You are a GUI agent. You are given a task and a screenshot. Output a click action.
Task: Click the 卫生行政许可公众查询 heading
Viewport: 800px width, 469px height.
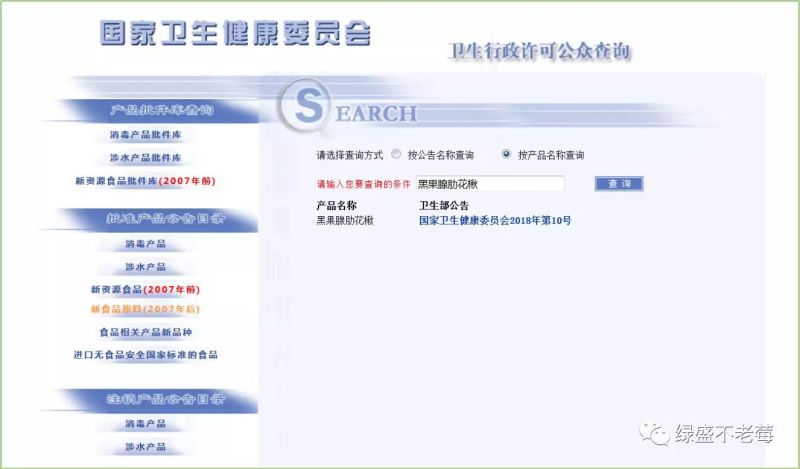539,51
